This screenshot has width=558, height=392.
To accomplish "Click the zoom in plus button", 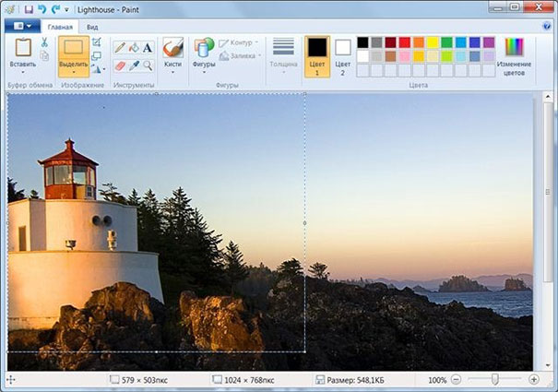I will [534, 379].
